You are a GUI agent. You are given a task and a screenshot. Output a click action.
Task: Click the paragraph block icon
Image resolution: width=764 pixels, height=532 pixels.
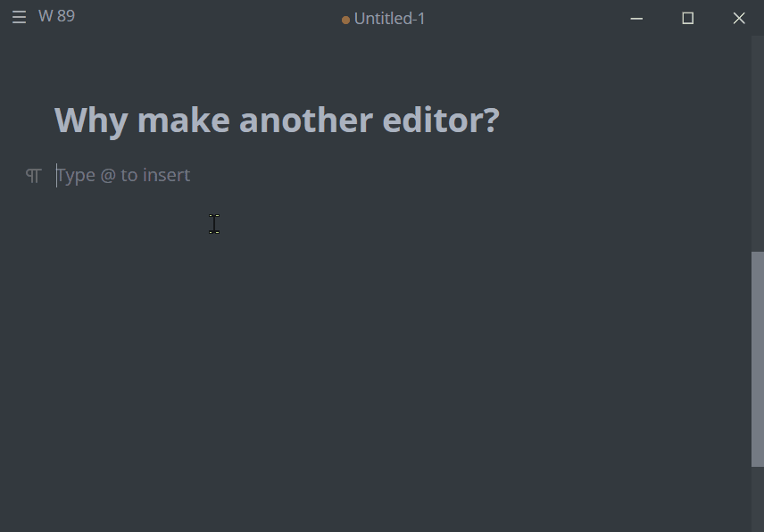tap(34, 176)
